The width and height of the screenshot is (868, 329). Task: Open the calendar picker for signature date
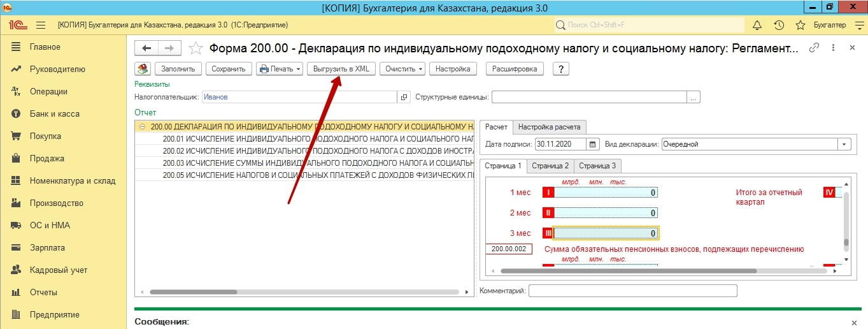(x=592, y=144)
